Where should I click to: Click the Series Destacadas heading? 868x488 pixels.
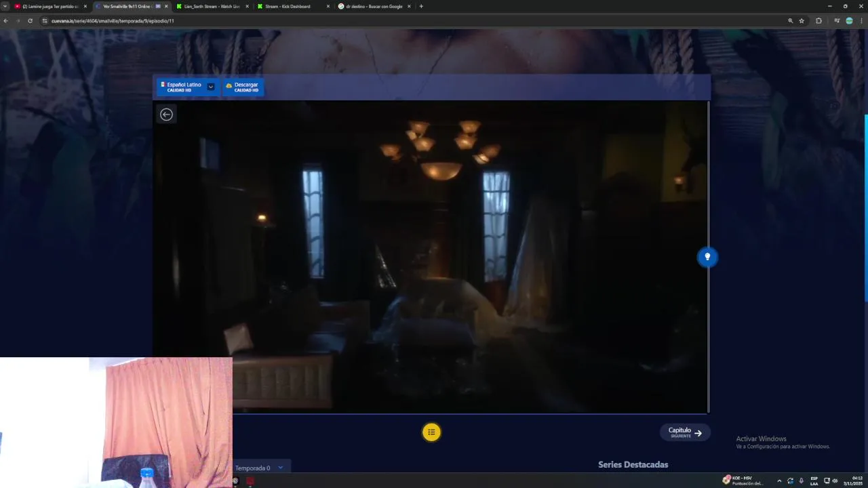[x=633, y=464]
